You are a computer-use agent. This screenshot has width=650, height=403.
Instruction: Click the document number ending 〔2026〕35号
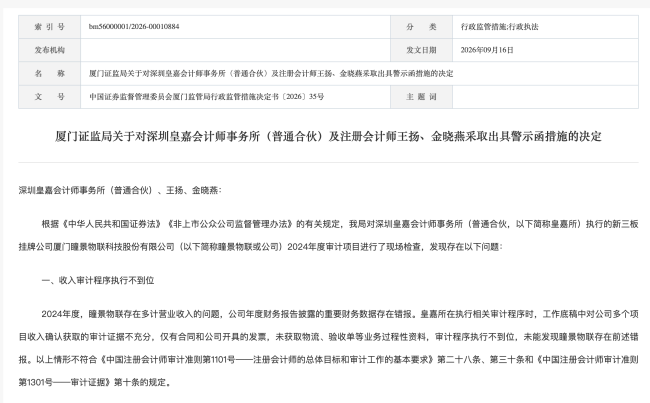point(206,97)
